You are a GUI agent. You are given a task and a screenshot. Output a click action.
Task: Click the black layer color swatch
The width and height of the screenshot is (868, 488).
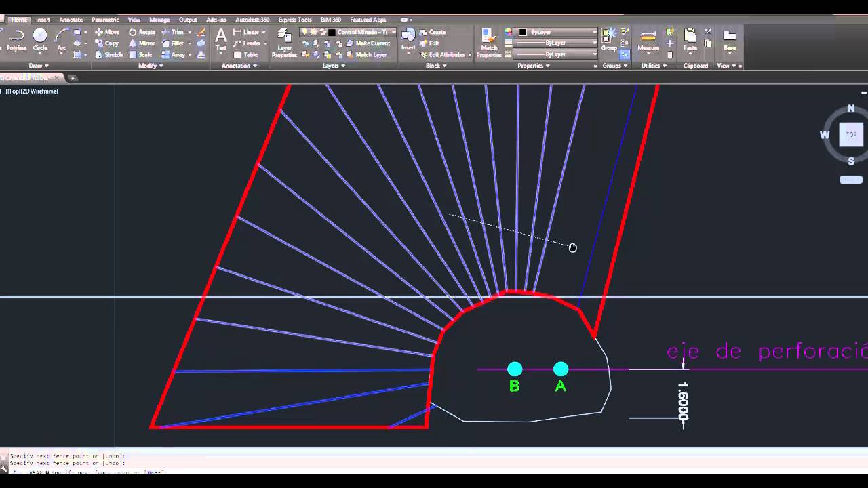click(x=332, y=32)
